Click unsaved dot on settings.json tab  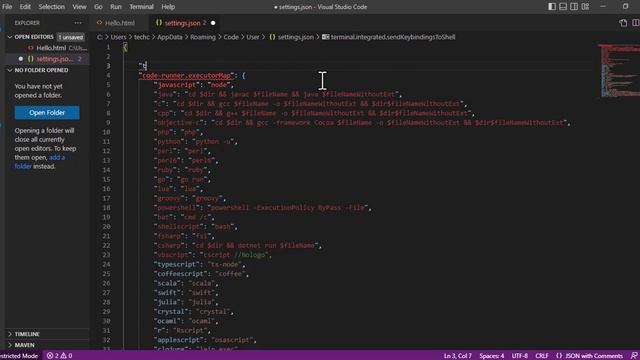pos(213,23)
